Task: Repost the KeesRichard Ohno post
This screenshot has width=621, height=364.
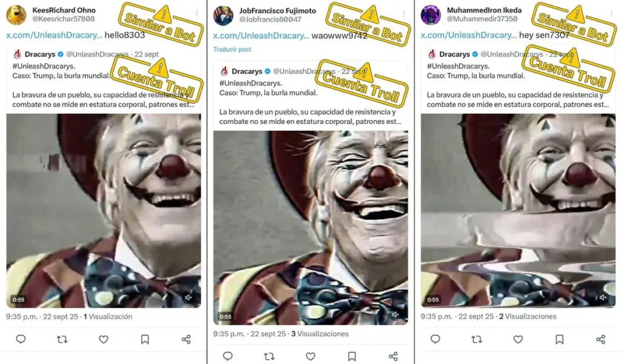Action: point(62,339)
